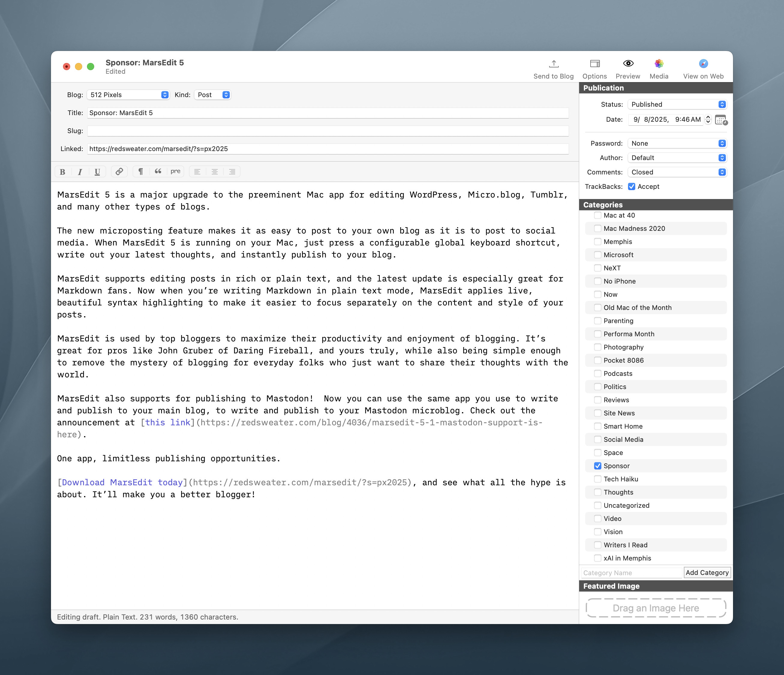Insert a paragraph tag with the pilcrow icon
Image resolution: width=784 pixels, height=675 pixels.
tap(141, 172)
